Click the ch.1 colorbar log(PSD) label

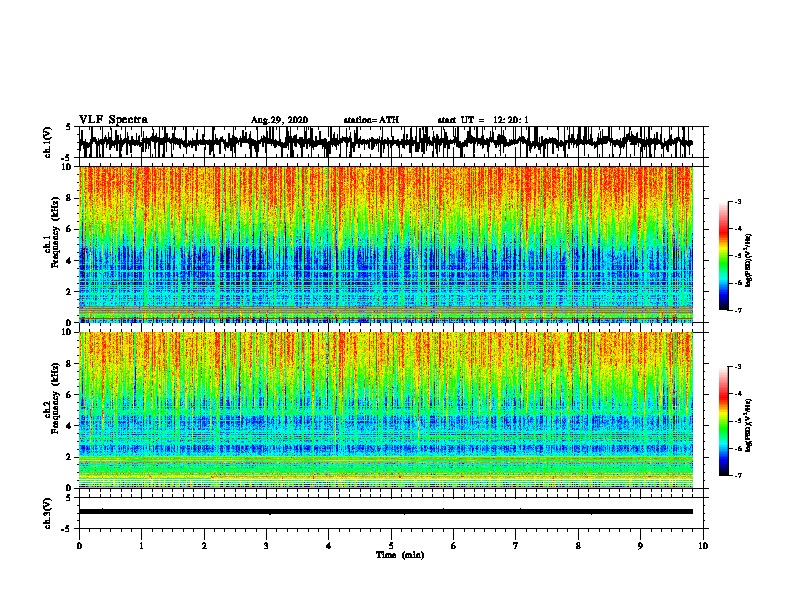[x=749, y=260]
